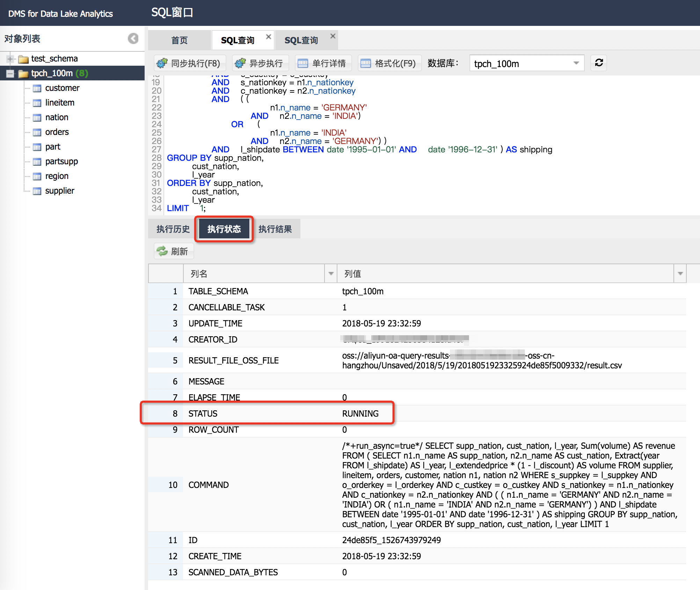Collapse the tpch_100m schema node

10,73
